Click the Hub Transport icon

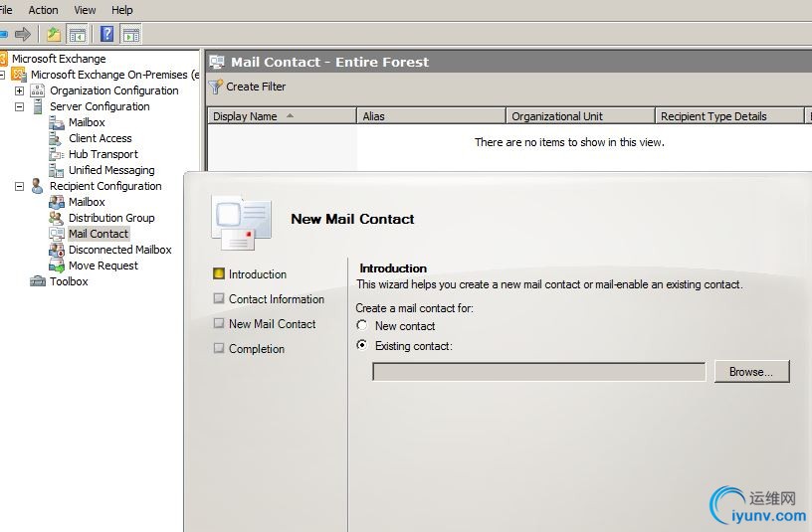pos(56,154)
